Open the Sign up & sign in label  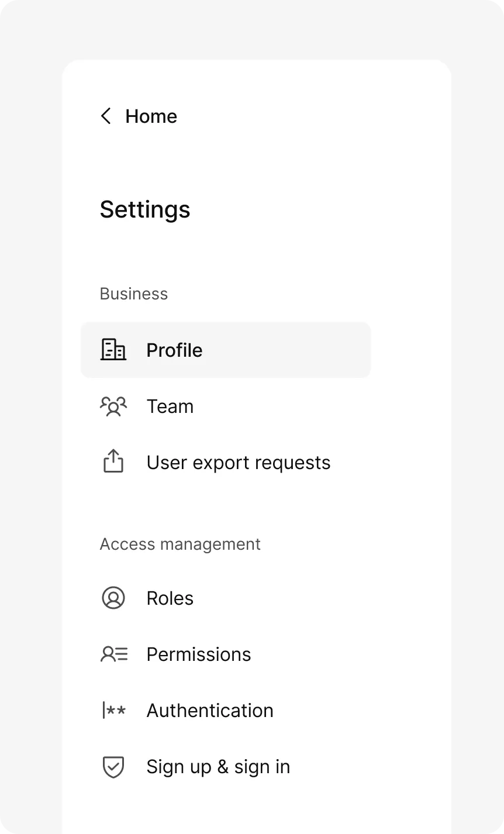[x=218, y=767]
